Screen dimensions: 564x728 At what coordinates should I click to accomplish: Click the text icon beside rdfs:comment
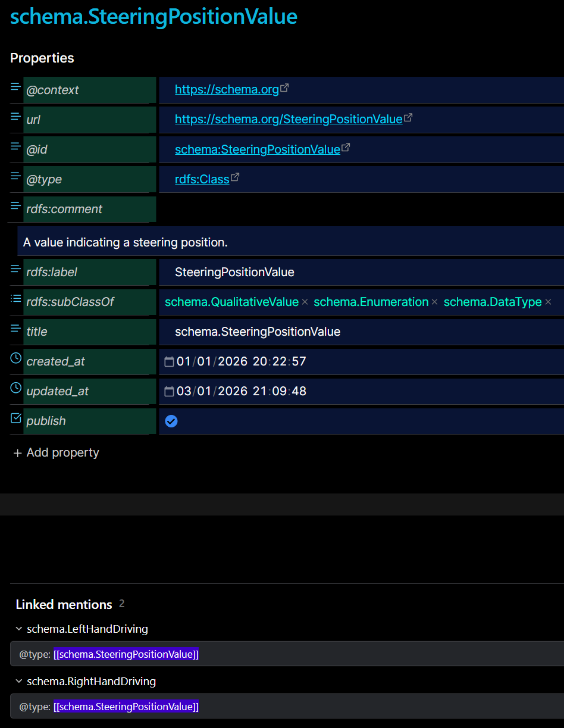[16, 206]
